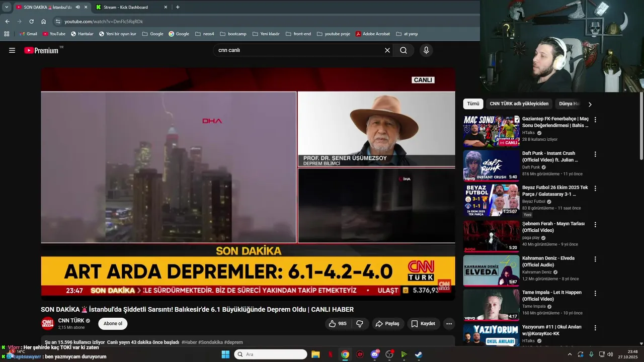This screenshot has height=362, width=644.
Task: Open File Explorer from the taskbar
Action: pyautogui.click(x=315, y=354)
